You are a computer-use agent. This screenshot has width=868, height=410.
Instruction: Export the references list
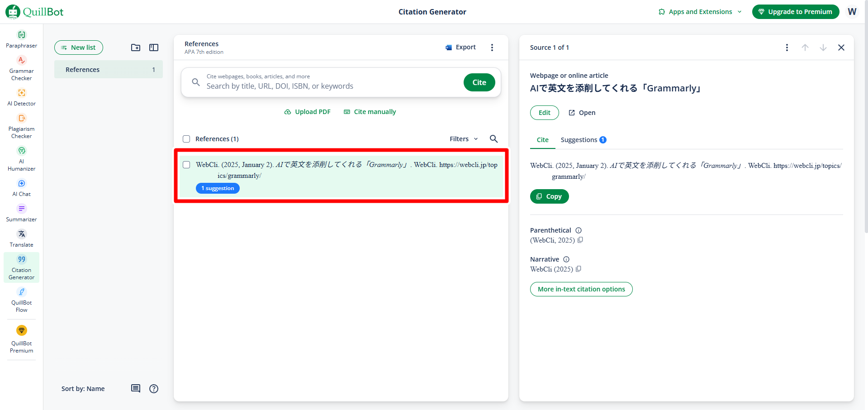[x=461, y=47]
